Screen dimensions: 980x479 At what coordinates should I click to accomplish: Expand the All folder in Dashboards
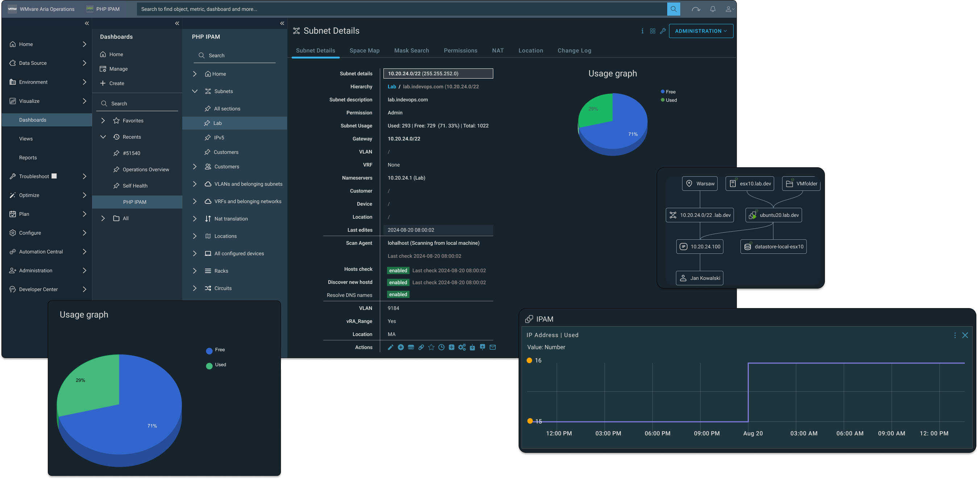(x=103, y=218)
